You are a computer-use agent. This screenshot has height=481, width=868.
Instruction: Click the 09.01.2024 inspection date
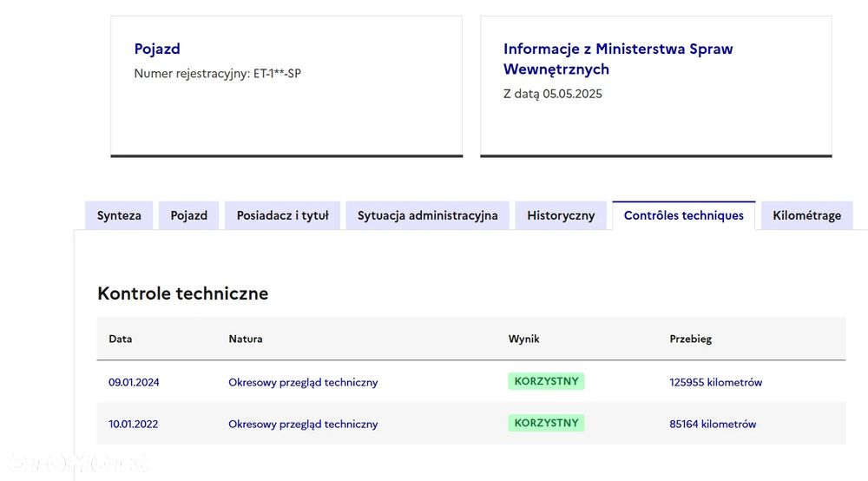(134, 382)
